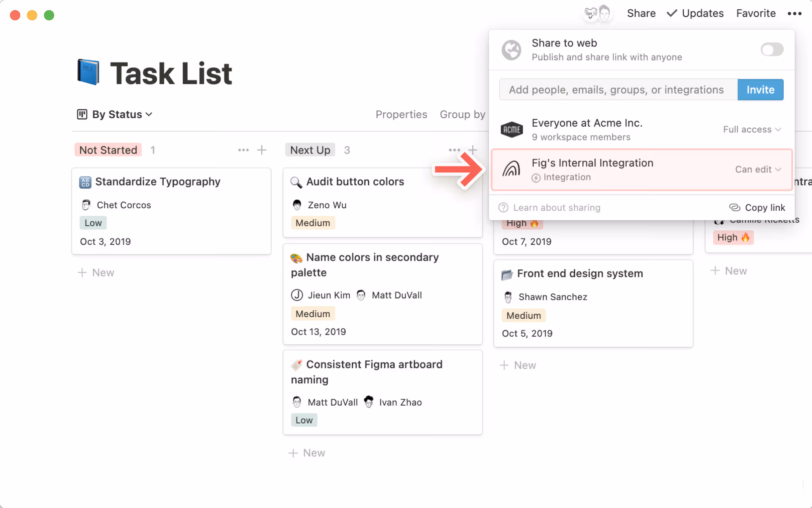
Task: Enable the Share to web toggle
Action: pos(771,50)
